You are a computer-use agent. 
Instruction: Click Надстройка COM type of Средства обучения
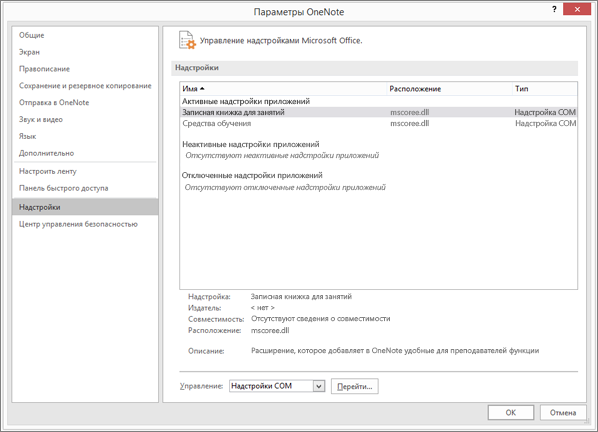(x=545, y=123)
